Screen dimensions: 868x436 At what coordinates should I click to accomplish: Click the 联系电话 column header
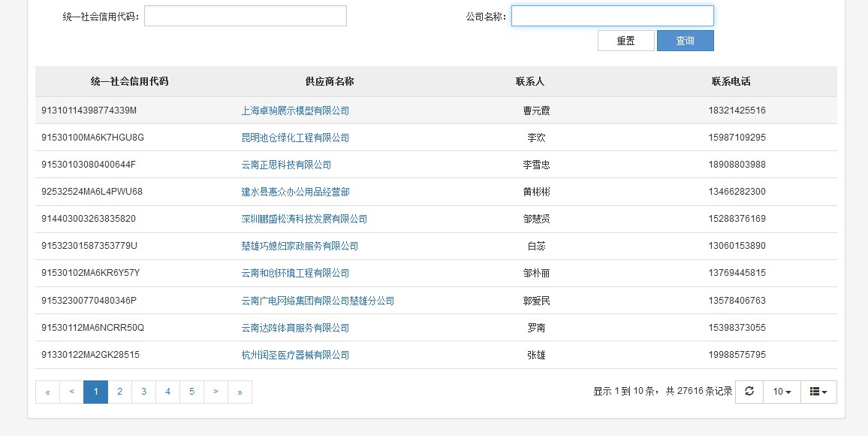point(731,81)
